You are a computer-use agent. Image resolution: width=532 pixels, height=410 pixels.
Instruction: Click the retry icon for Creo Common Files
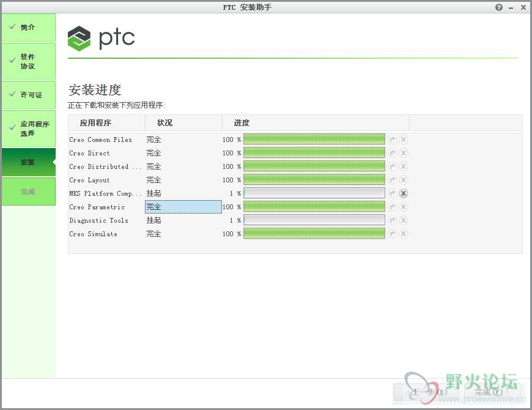click(393, 140)
